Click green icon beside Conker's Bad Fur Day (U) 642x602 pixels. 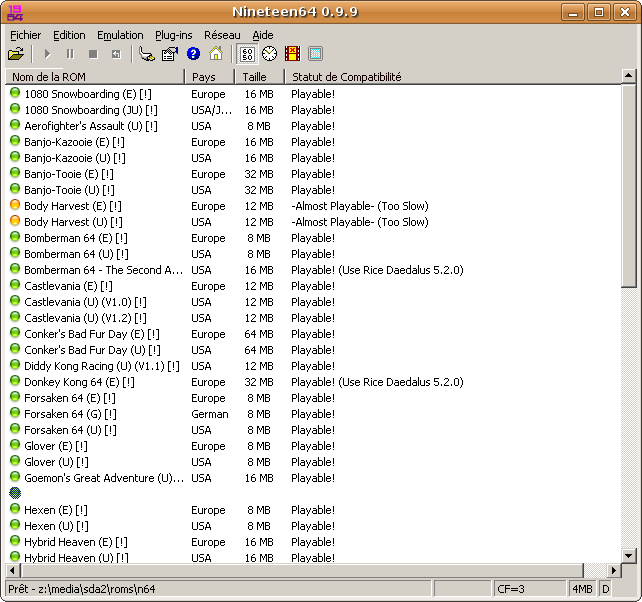[x=15, y=349]
